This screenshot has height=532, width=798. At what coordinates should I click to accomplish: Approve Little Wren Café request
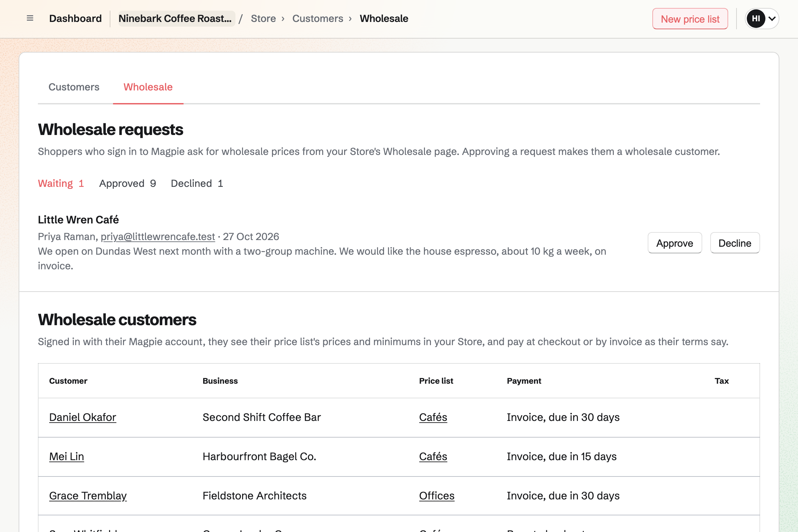coord(675,243)
